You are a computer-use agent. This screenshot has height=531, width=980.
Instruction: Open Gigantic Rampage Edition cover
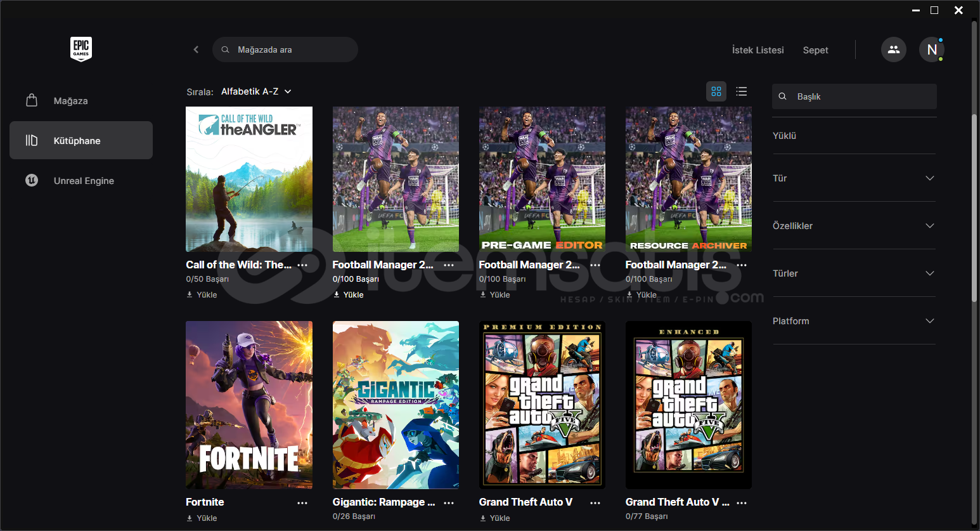pos(396,405)
